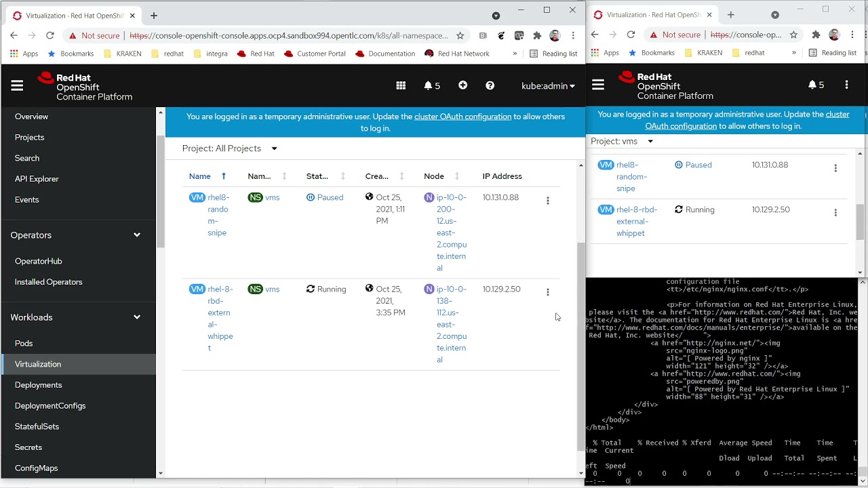Open vertical kebab menu in right window masthead
Image resolution: width=868 pixels, height=488 pixels.
point(846,85)
